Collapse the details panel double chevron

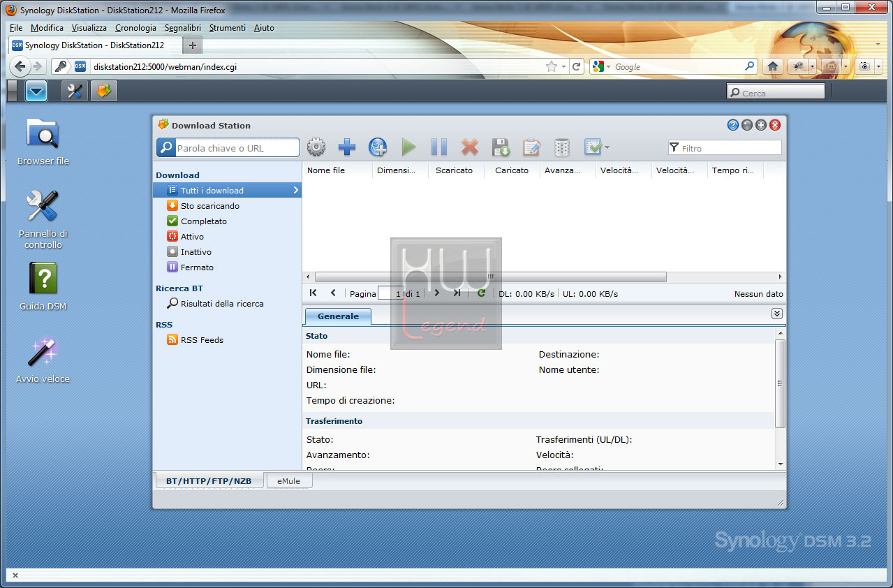777,314
